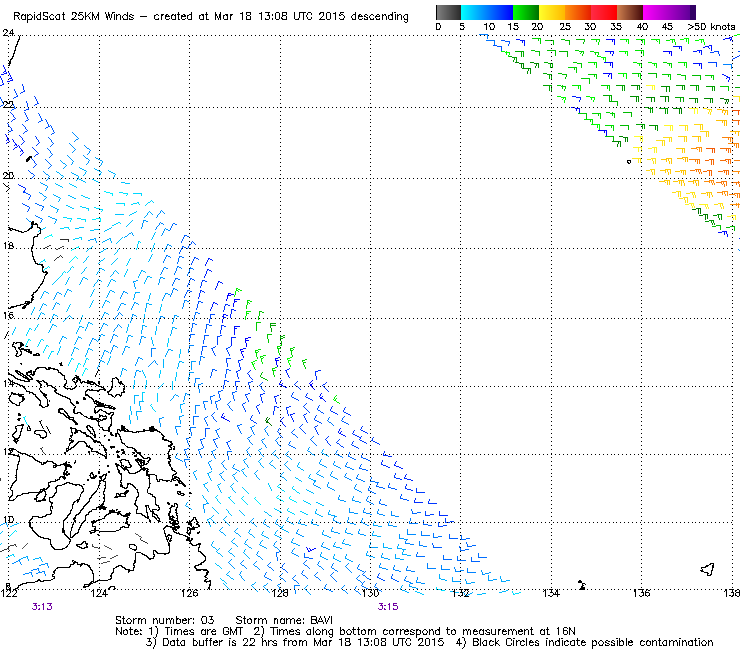Screen dimensions: 740x650
Task: Click the orange 25-30 knots legend segment
Action: (x=578, y=12)
